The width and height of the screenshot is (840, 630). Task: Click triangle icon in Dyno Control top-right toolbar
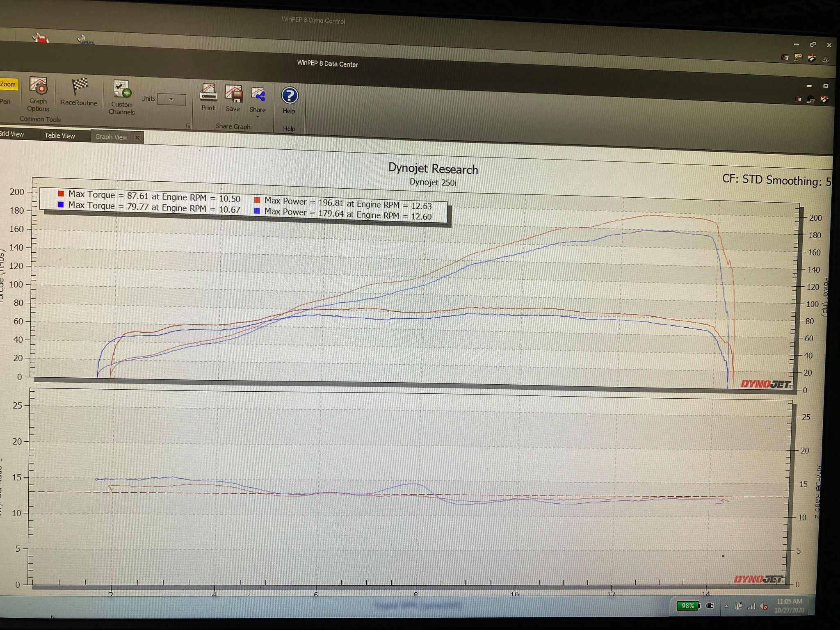pyautogui.click(x=826, y=60)
